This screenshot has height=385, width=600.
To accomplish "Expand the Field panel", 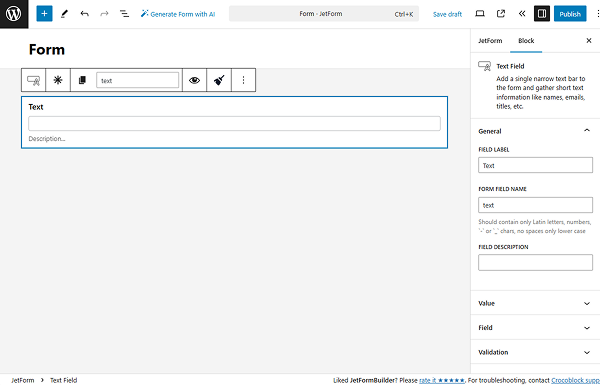I will coord(535,328).
